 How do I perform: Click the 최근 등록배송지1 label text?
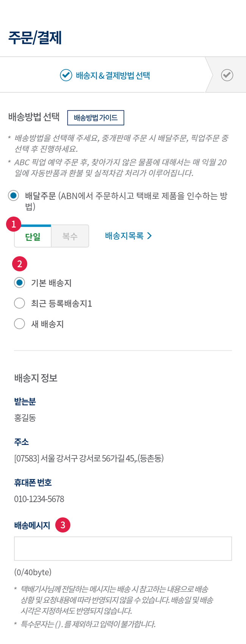pos(62,303)
